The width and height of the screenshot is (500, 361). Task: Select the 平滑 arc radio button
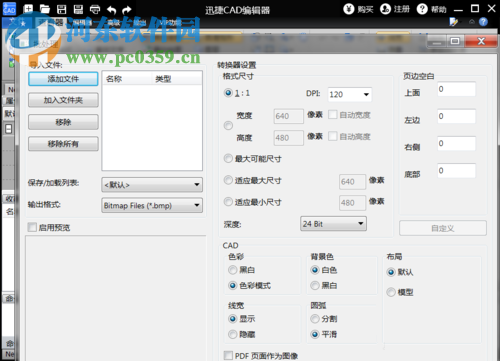pos(315,334)
